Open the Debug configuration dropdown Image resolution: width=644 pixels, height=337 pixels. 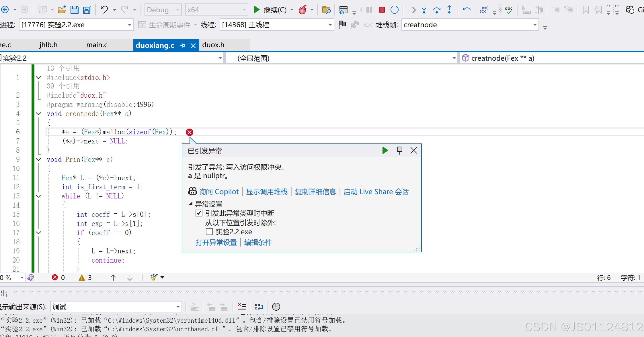163,10
